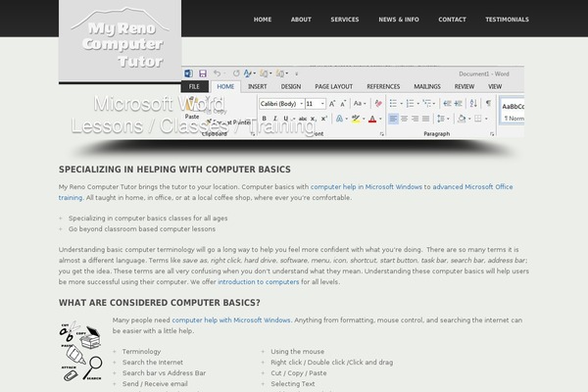Switch to the DESIGN ribbon tab
The image size is (588, 392).
pos(291,86)
